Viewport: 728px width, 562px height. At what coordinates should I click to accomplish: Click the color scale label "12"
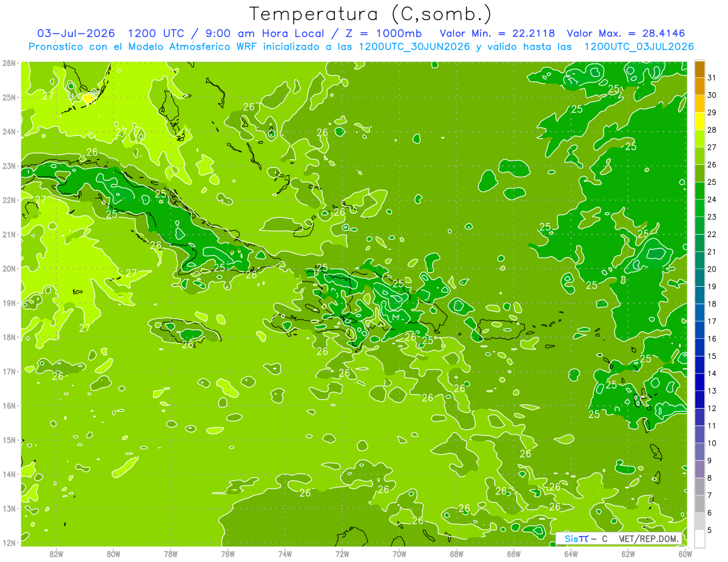pyautogui.click(x=712, y=409)
